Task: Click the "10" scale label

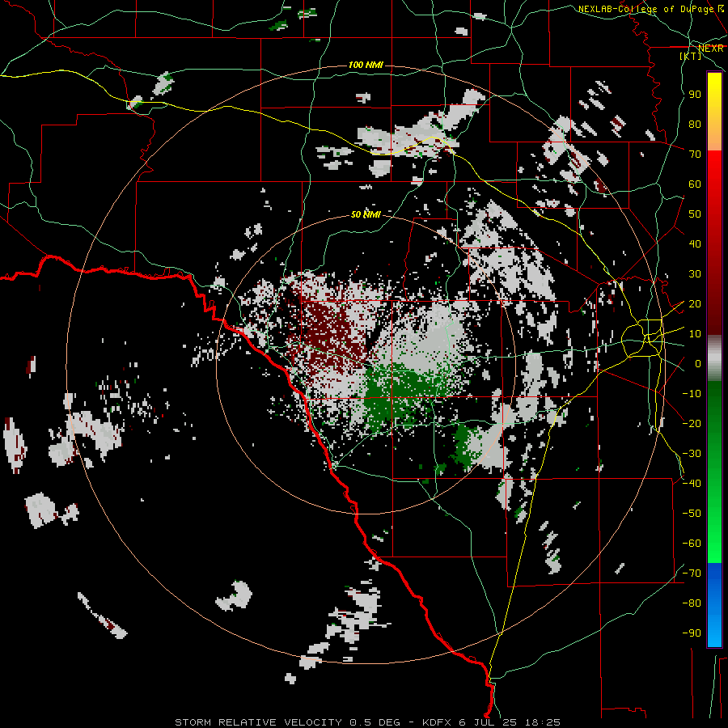Action: 695,334
